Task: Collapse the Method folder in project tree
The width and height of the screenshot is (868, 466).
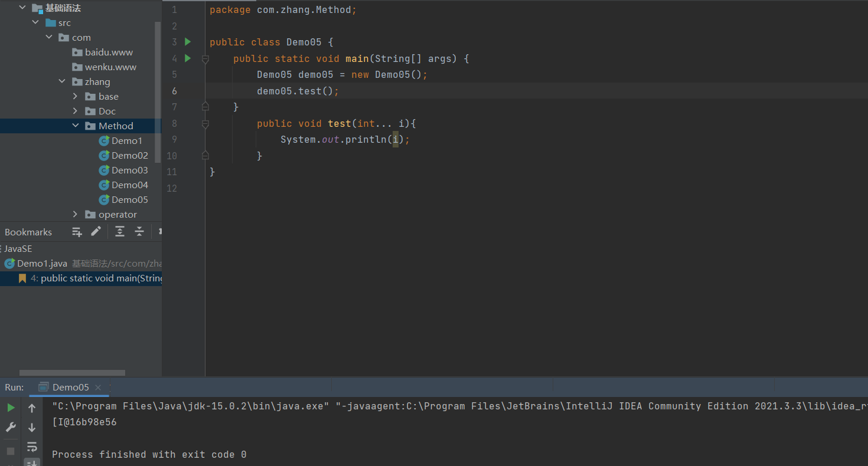Action: [x=75, y=125]
